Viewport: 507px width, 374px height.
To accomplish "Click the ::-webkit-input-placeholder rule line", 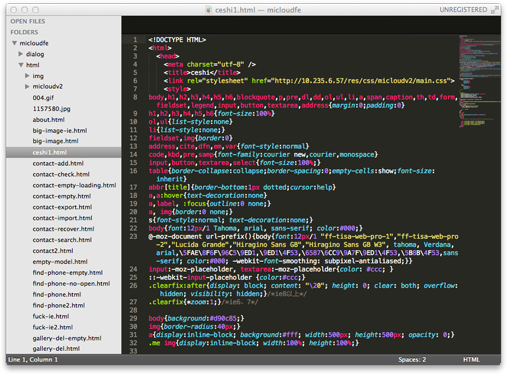I will (227, 277).
